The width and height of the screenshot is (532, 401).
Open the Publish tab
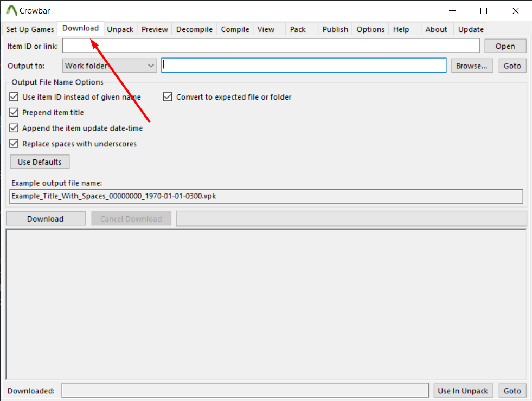(335, 29)
